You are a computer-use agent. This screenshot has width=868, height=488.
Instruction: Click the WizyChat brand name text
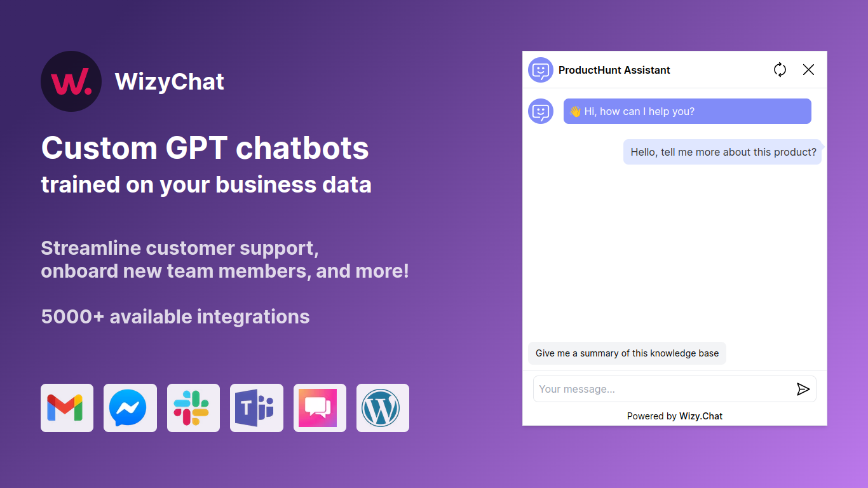tap(169, 81)
